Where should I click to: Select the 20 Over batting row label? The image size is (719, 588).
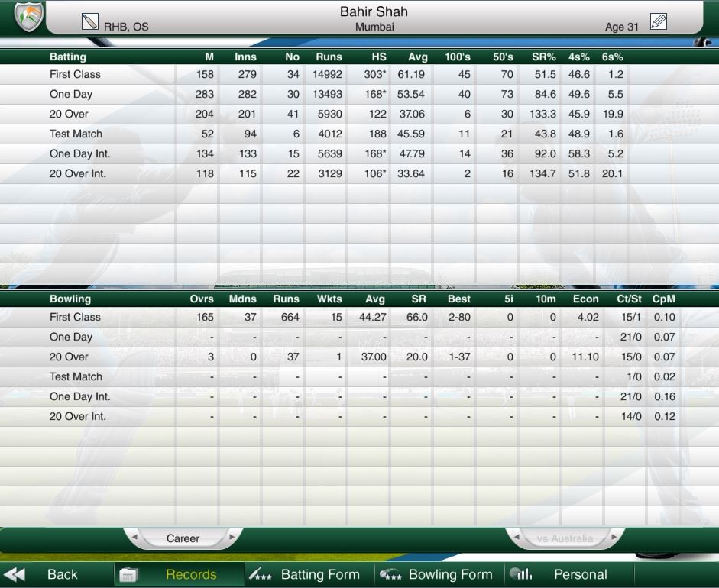(69, 114)
